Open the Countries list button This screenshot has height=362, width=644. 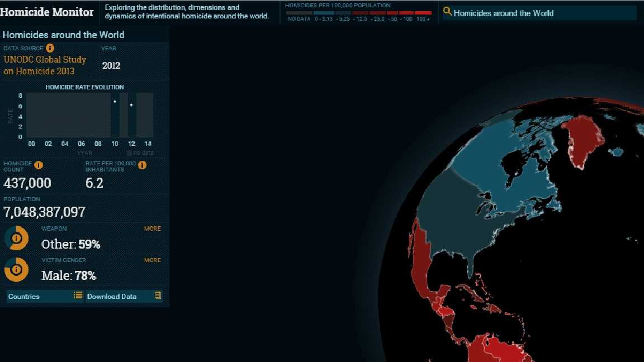pos(45,296)
